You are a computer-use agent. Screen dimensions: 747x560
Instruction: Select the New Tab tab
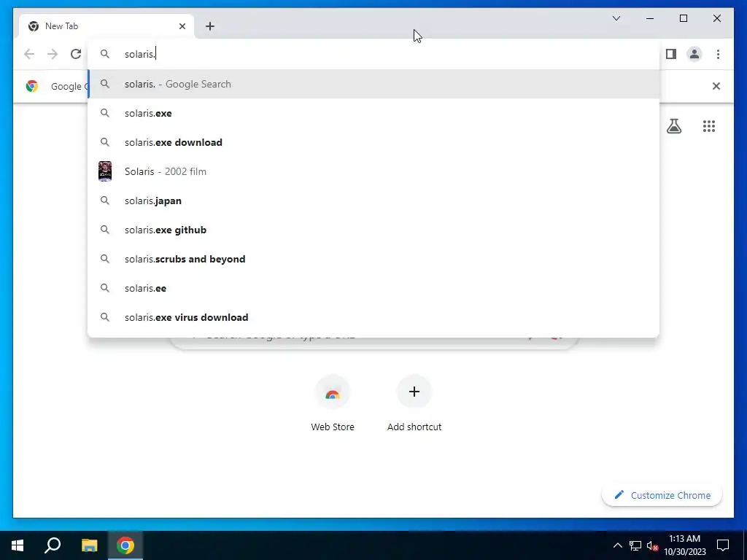point(107,26)
